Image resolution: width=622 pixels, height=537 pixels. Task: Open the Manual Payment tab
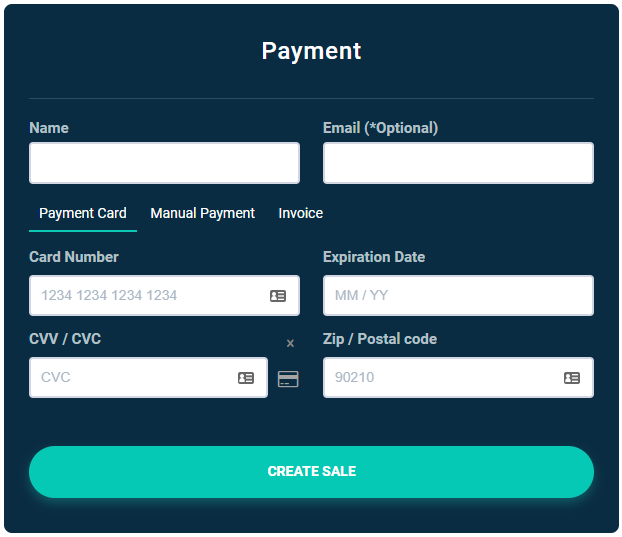[x=202, y=213]
